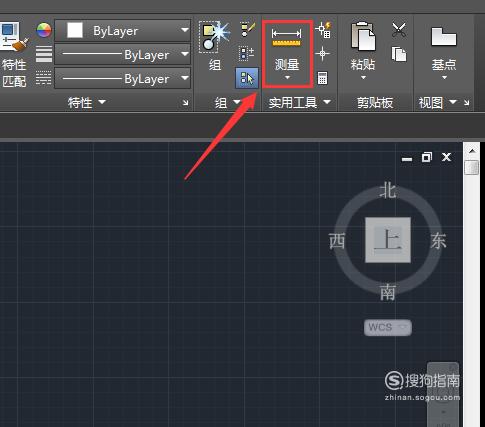The height and width of the screenshot is (427, 485).
Task: Open the Quick Calculator icon
Action: [322, 78]
